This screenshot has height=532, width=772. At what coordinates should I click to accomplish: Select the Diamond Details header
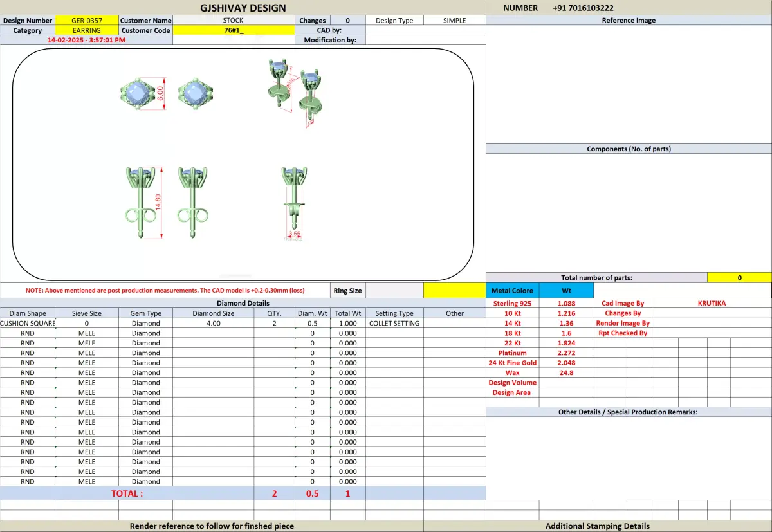[x=243, y=303]
